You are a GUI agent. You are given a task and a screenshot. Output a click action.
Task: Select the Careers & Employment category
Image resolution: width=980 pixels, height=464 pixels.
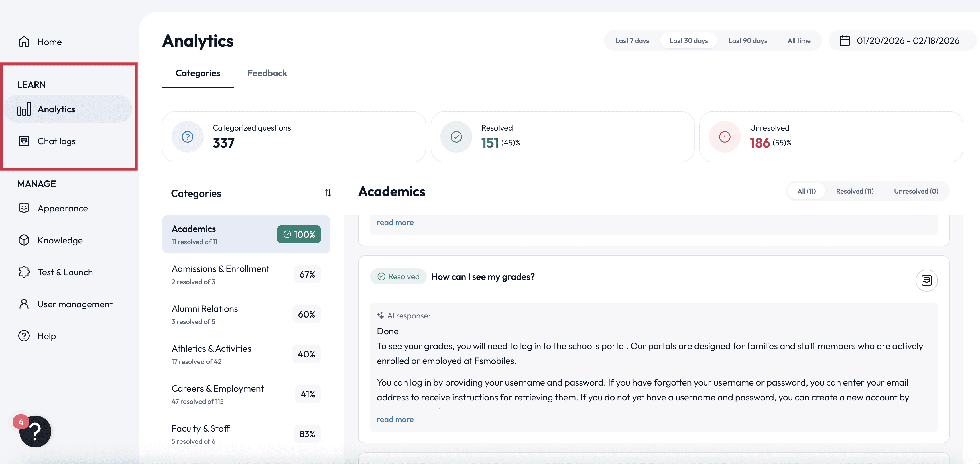coord(246,394)
